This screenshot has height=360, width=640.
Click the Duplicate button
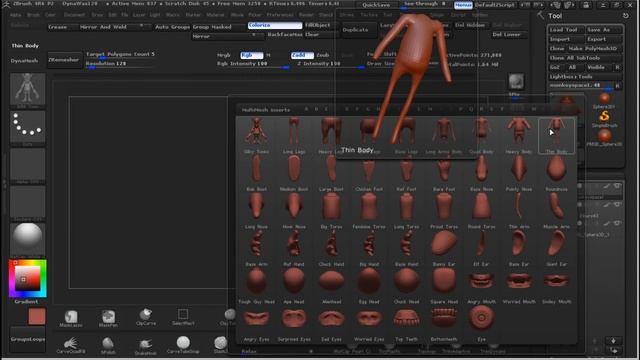[x=355, y=30]
